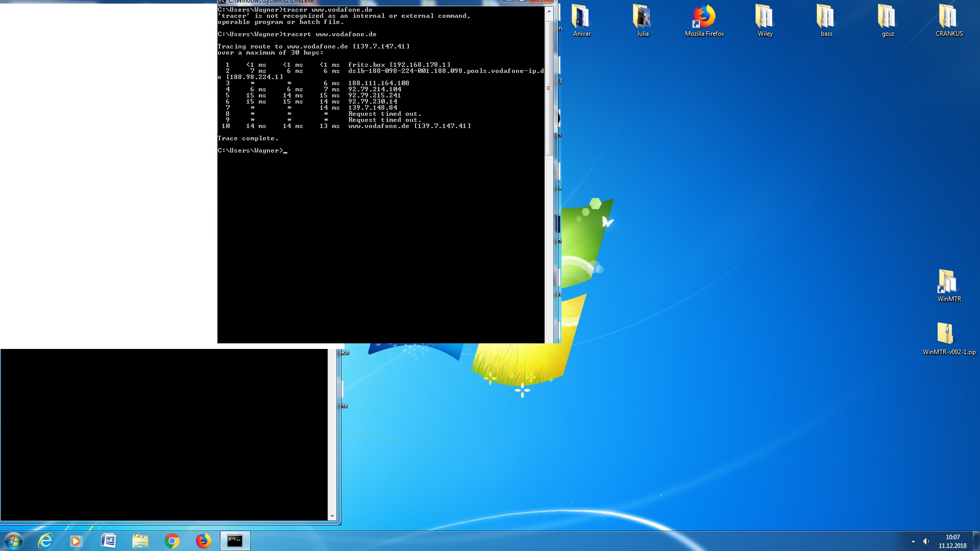Click the cmd window scrollbar up arrow
The image size is (980, 551).
click(x=549, y=11)
